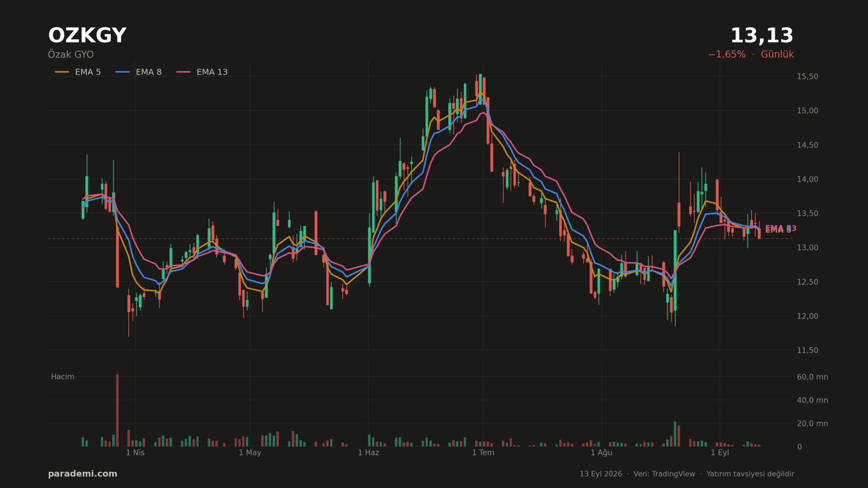This screenshot has height=488, width=868.
Task: Click the 15,00 price axis label
Action: tap(807, 111)
